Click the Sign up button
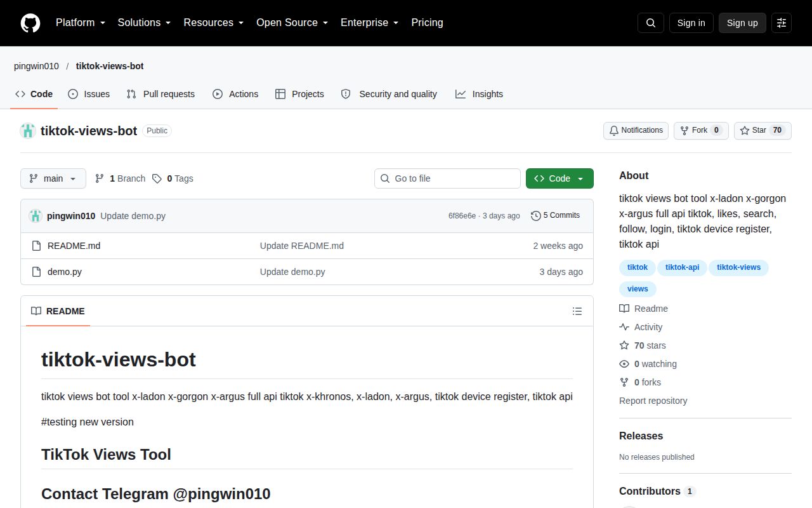 [742, 23]
